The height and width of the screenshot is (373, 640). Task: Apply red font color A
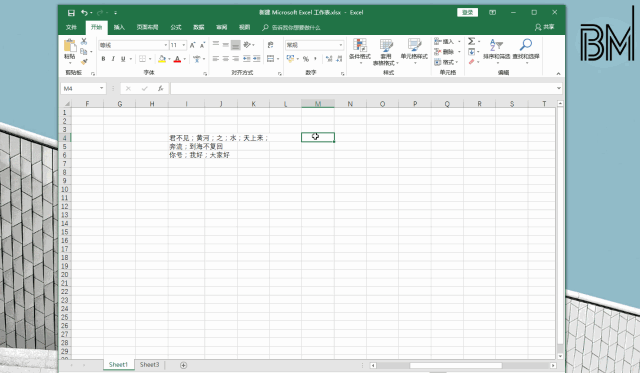pos(177,59)
